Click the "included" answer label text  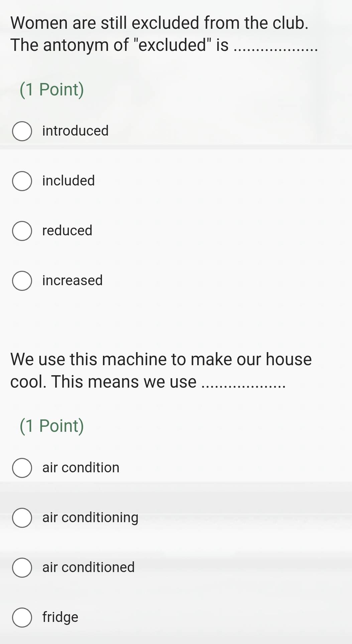pyautogui.click(x=69, y=180)
